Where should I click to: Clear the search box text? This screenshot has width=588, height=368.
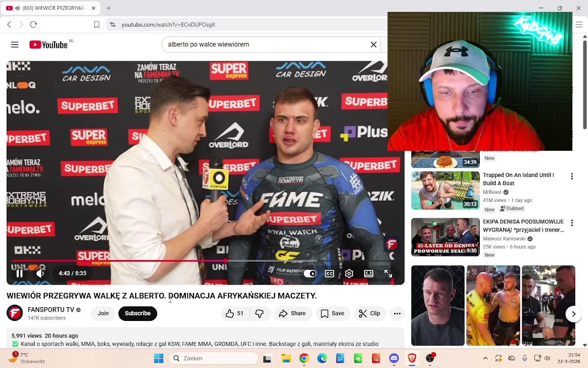[374, 44]
